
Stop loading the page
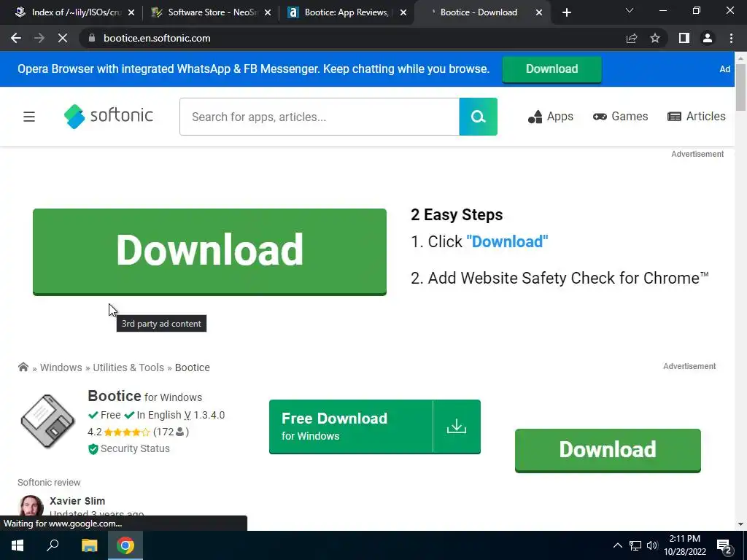point(63,38)
